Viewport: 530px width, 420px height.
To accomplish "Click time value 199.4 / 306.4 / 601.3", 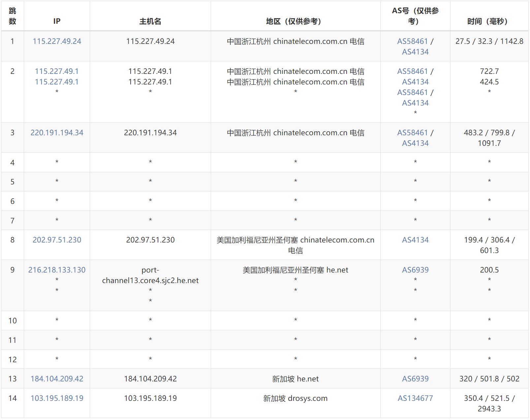I will [x=489, y=245].
